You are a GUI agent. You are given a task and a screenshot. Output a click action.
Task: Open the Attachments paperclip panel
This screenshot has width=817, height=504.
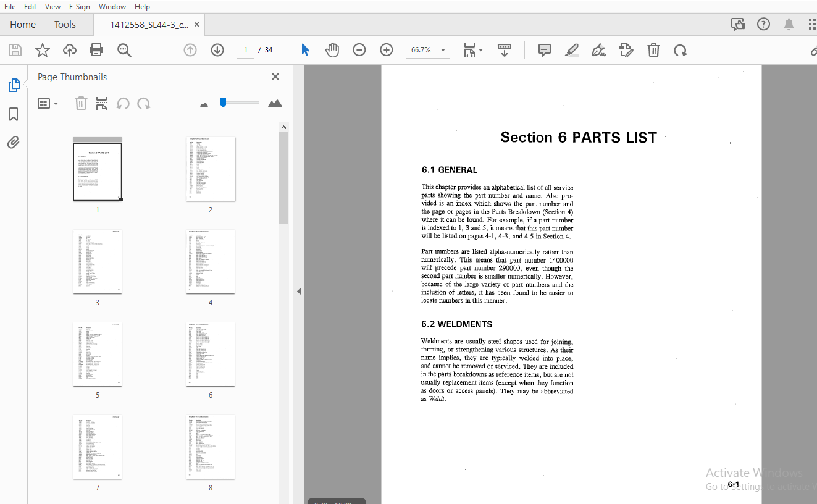pos(14,143)
